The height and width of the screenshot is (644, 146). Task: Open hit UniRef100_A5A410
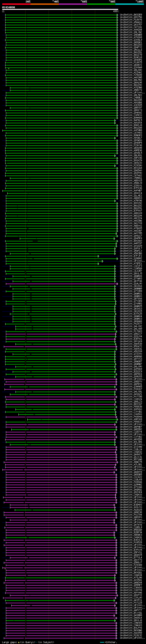(x=131, y=22)
